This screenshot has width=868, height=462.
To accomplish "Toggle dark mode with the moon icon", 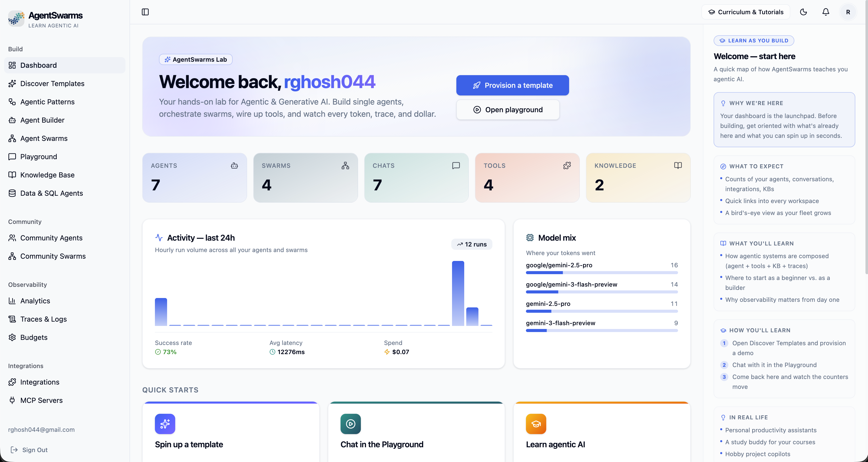I will [803, 12].
